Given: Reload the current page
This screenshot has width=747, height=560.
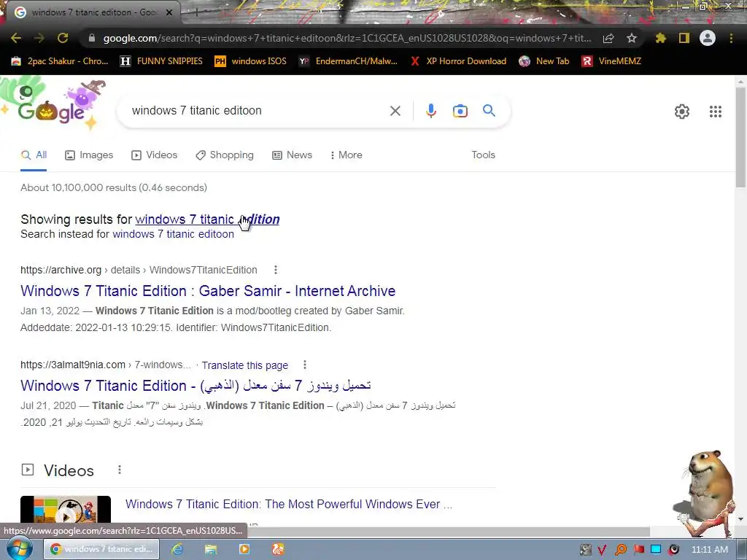Looking at the screenshot, I should [63, 38].
